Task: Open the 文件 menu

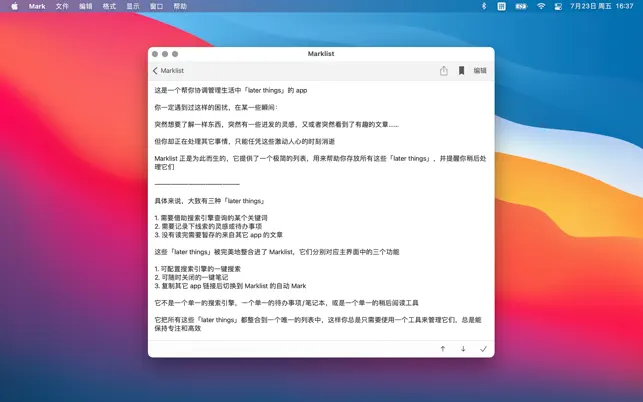Action: point(62,6)
